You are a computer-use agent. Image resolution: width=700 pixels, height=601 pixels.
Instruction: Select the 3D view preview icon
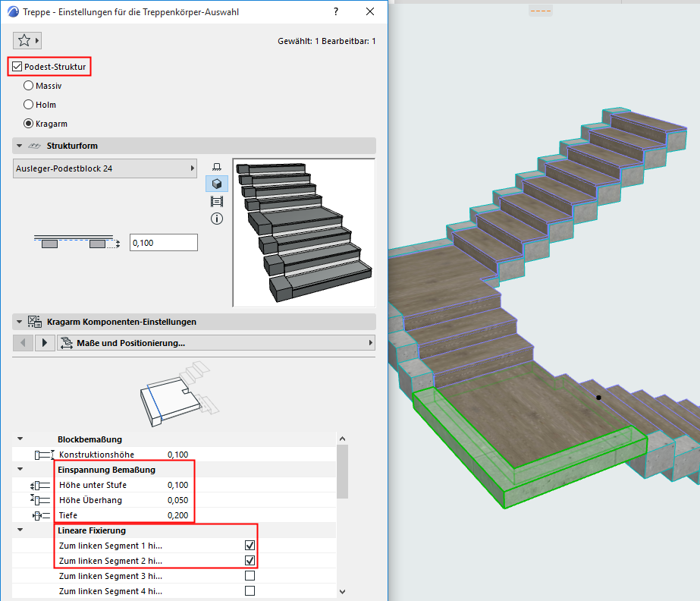(x=217, y=184)
